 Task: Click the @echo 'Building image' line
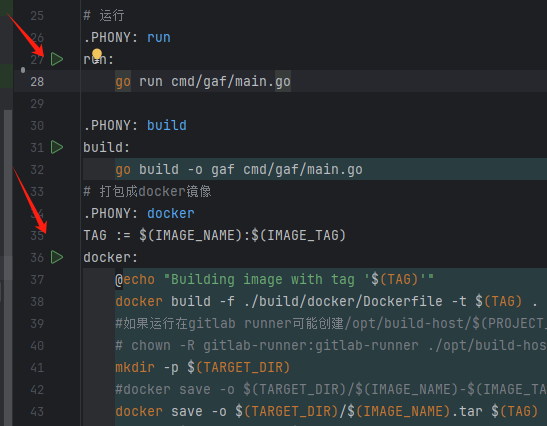(274, 279)
